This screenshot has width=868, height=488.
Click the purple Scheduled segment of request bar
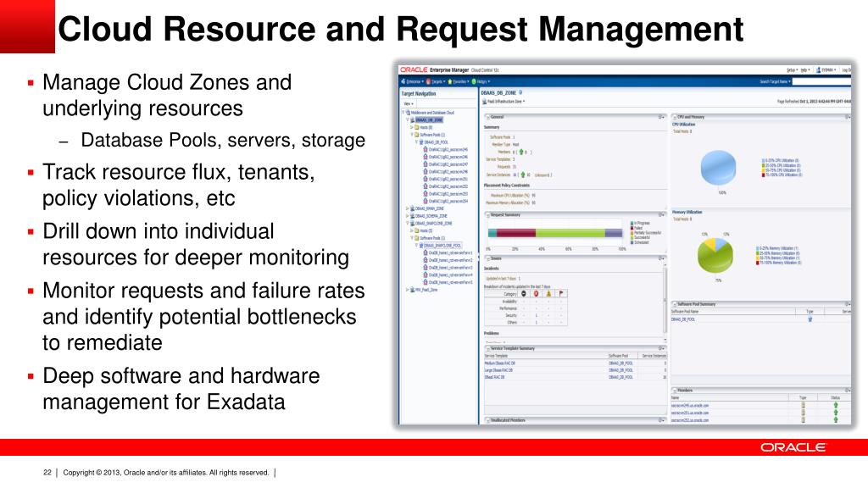pos(614,233)
